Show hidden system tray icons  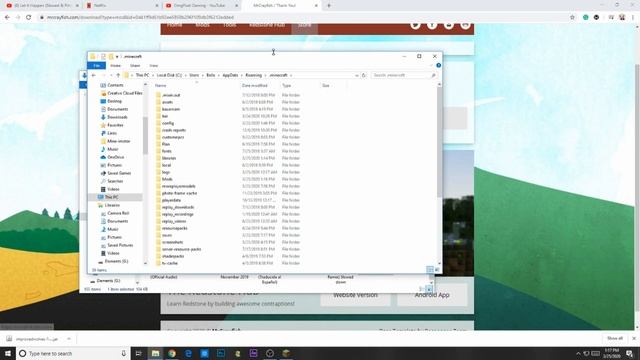578,353
